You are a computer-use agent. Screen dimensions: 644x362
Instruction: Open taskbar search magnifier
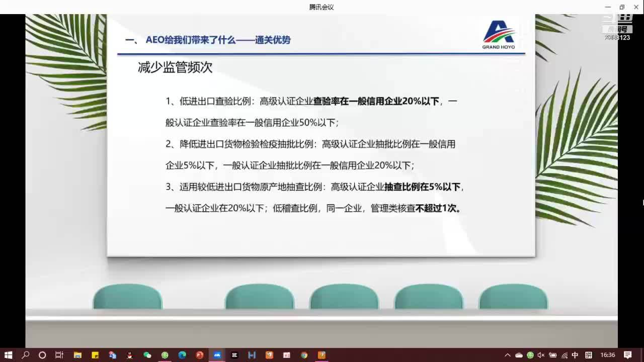coord(26,355)
